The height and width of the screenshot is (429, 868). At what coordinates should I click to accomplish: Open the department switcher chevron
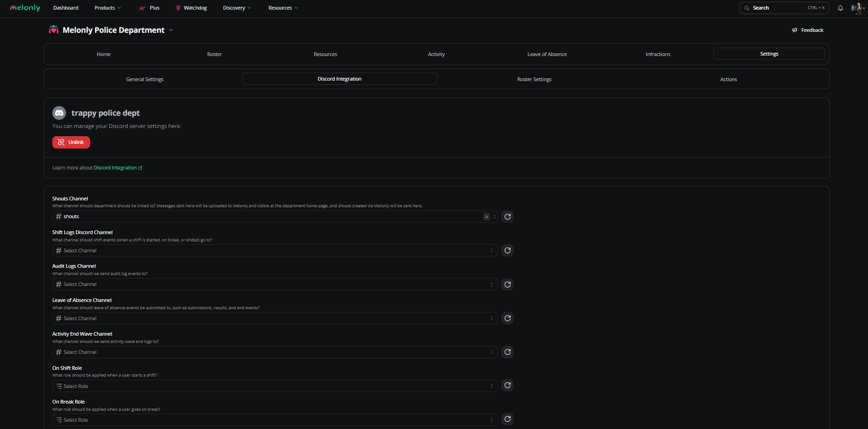pyautogui.click(x=171, y=30)
